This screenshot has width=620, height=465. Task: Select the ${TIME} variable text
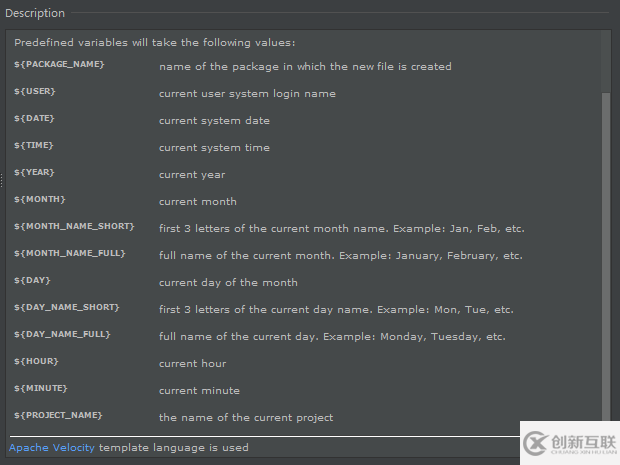(34, 146)
